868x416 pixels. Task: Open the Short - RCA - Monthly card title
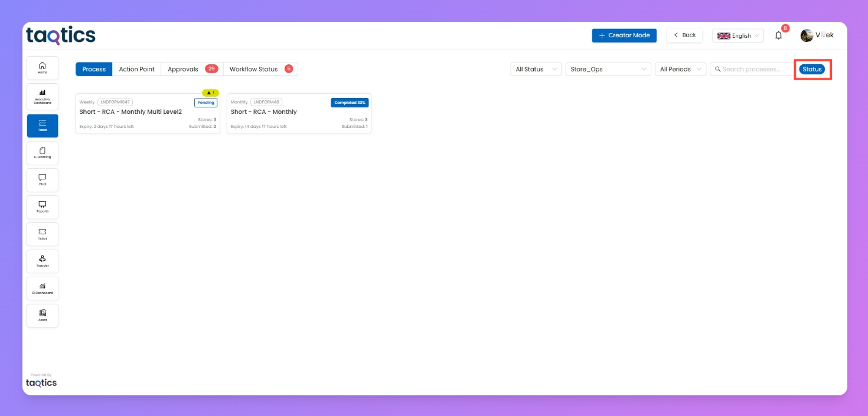[x=264, y=112]
